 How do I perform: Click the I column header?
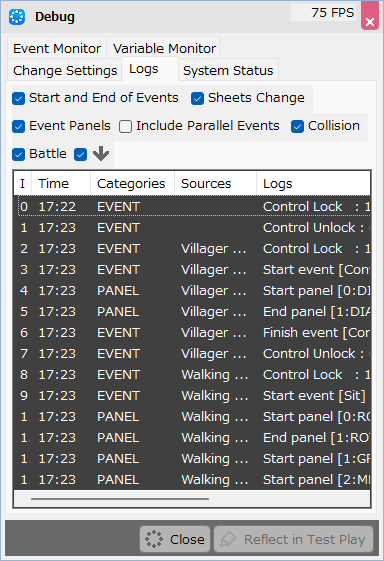23,184
